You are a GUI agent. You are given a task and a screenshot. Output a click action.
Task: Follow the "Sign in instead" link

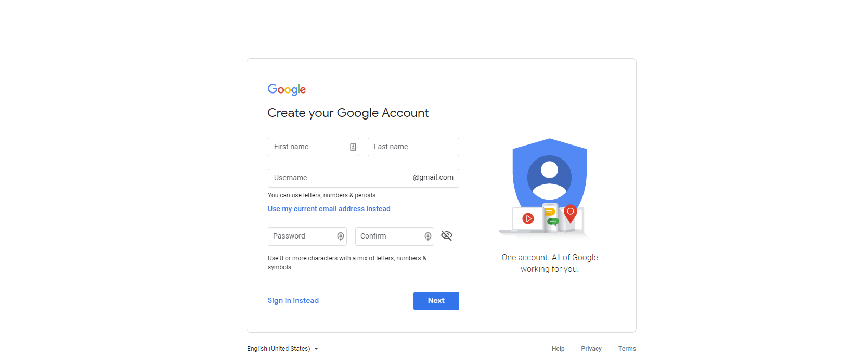coord(293,300)
